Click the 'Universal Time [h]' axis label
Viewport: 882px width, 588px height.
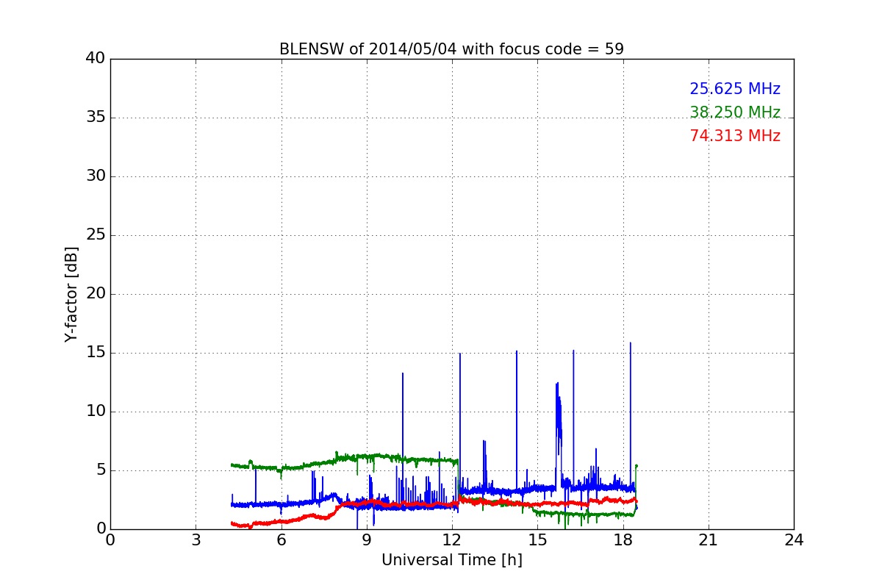451,560
